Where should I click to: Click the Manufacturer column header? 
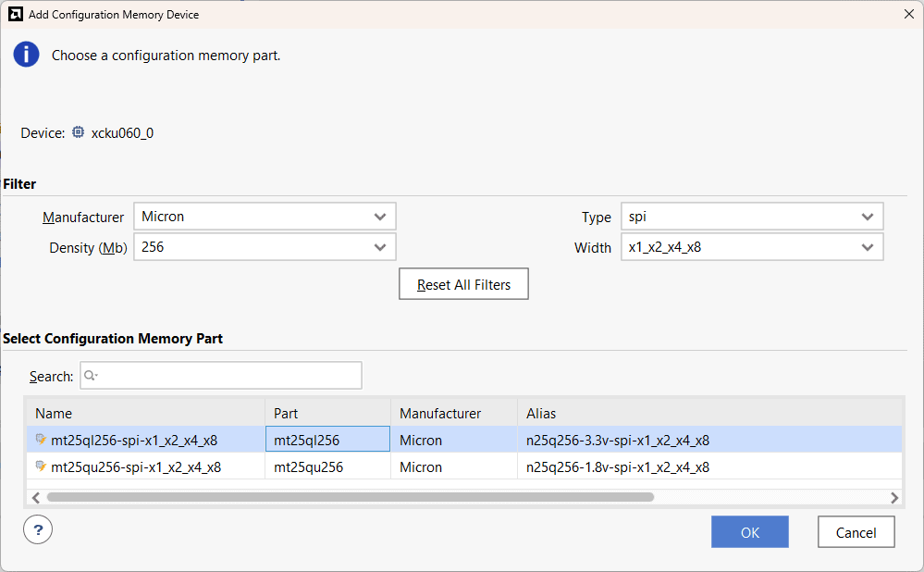pos(440,414)
